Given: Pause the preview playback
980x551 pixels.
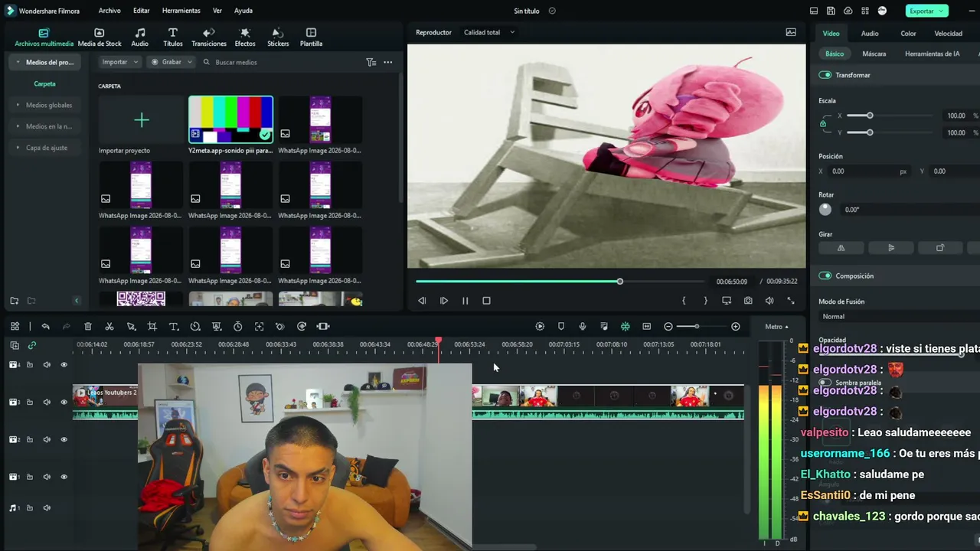Looking at the screenshot, I should [x=465, y=301].
